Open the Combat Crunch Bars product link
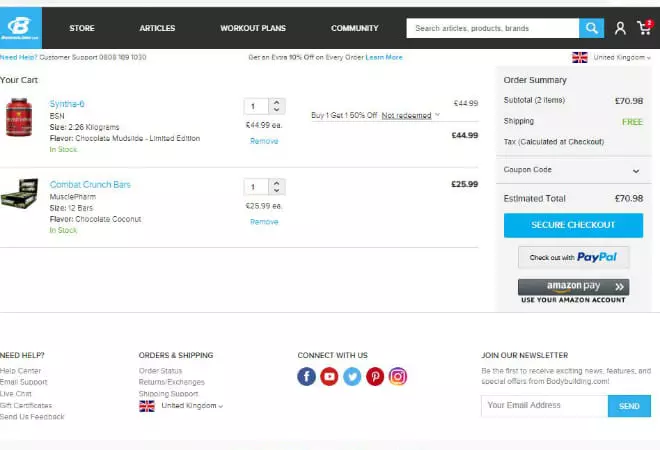660x450 pixels. click(90, 185)
